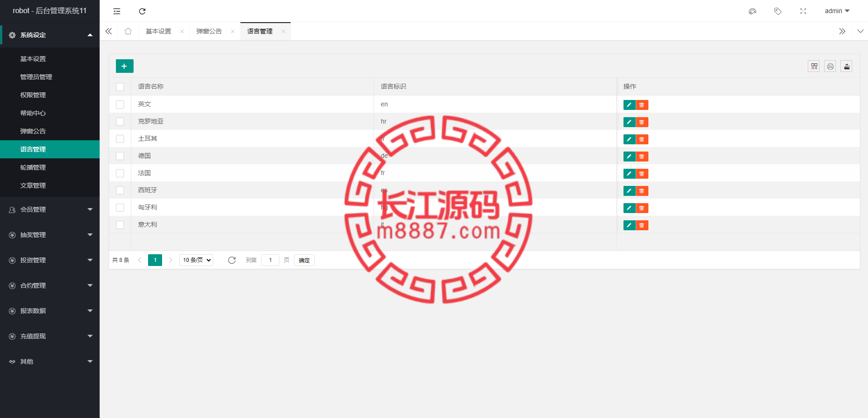Close the 语言管理 tab
868x418 pixels.
[283, 31]
